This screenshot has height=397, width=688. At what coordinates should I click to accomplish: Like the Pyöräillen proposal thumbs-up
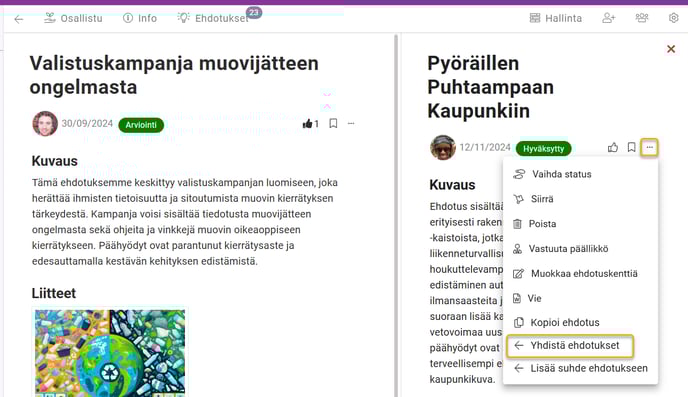click(x=613, y=147)
